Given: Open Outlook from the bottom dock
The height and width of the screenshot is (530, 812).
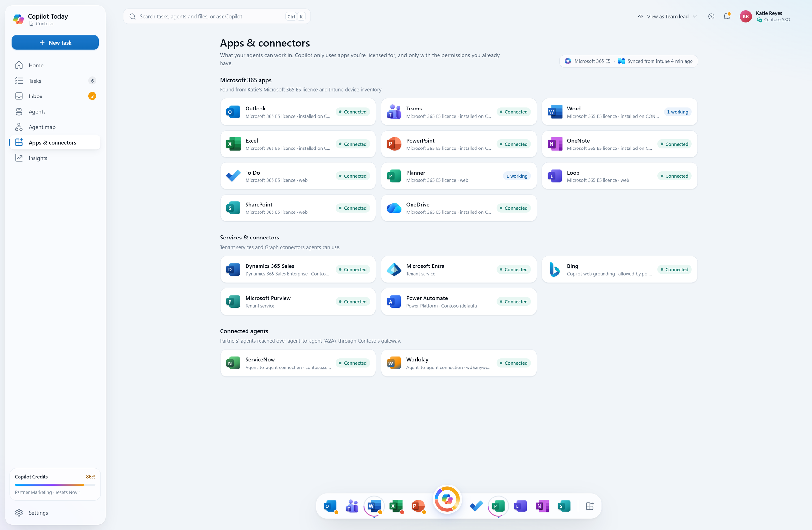Looking at the screenshot, I should click(x=330, y=506).
